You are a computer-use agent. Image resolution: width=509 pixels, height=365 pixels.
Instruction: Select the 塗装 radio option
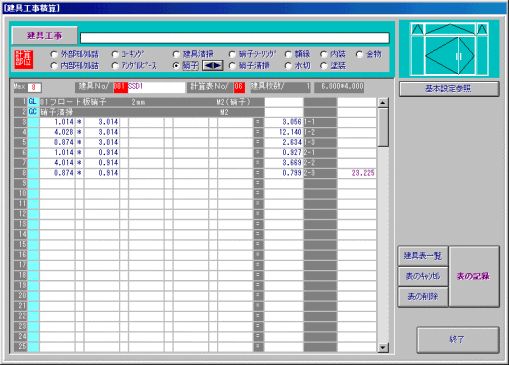pos(324,66)
